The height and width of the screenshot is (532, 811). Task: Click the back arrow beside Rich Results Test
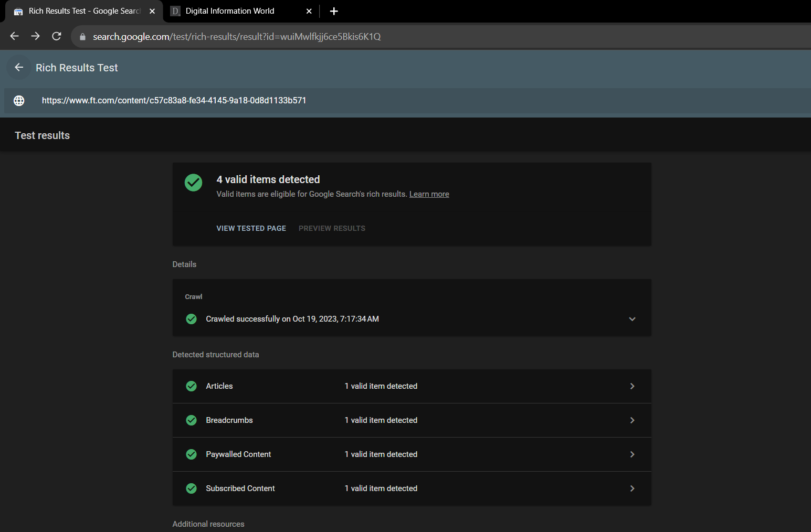pyautogui.click(x=19, y=68)
